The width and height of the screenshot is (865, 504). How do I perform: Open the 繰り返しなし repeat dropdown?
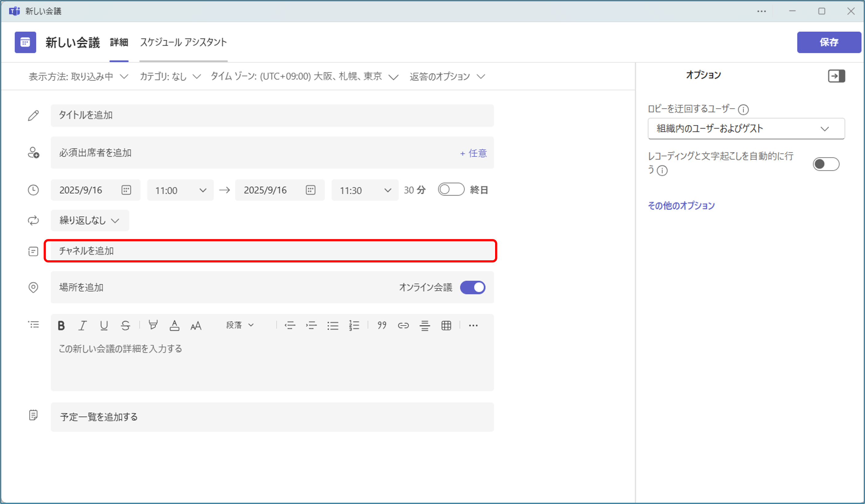pos(89,220)
